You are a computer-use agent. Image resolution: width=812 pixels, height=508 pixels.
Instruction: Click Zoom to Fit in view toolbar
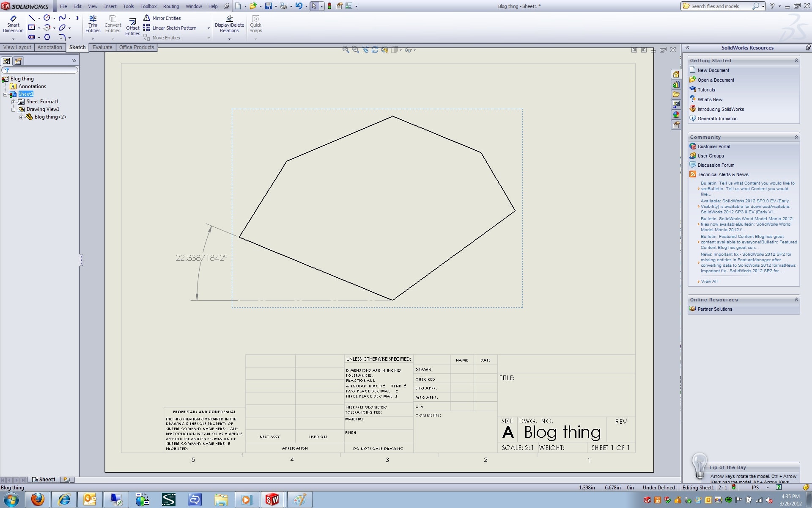coord(346,50)
